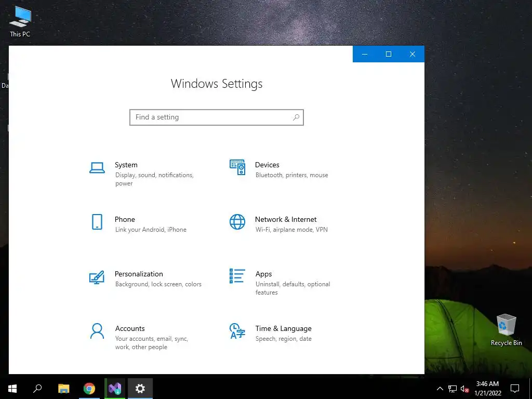Viewport: 532px width, 399px height.
Task: Click the magnifier icon in Find a setting
Action: pos(296,117)
